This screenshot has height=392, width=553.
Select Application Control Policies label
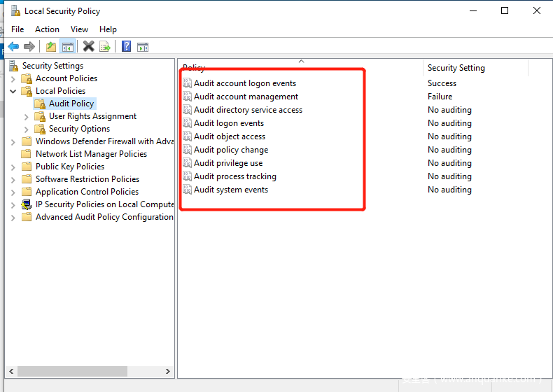point(87,192)
